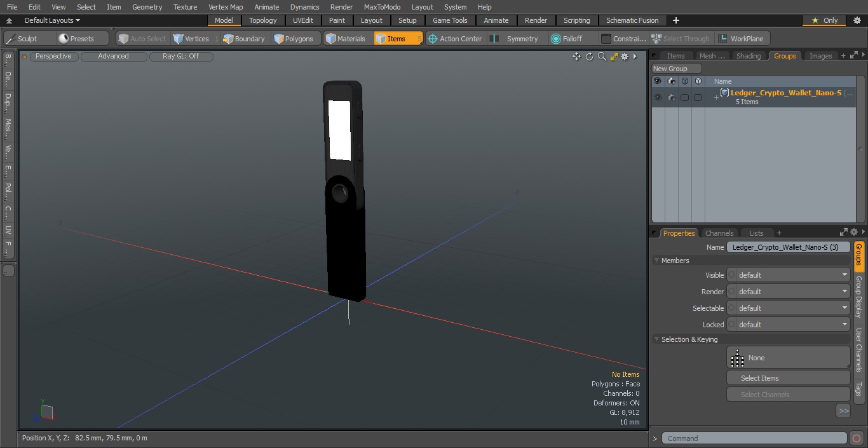Toggle visibility eye for Ledger_Crypto_Wallet group

coord(658,97)
